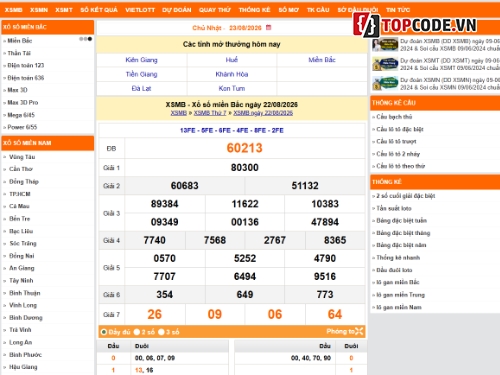The width and height of the screenshot is (500, 375).
Task: Open the Cầu lô tô đặc biệt link
Action: 400,129
